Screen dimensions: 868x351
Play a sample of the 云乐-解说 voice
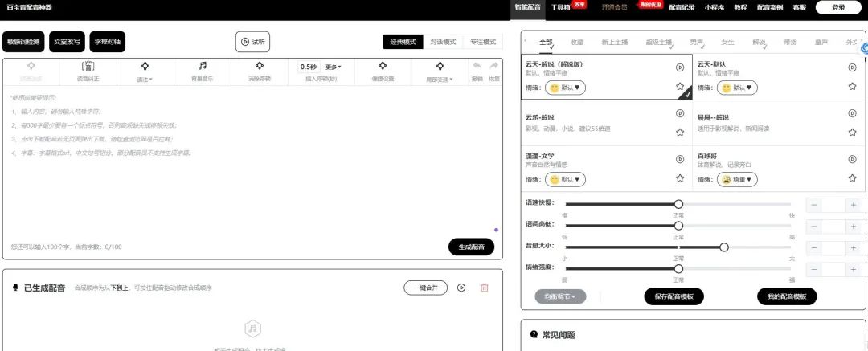point(680,113)
